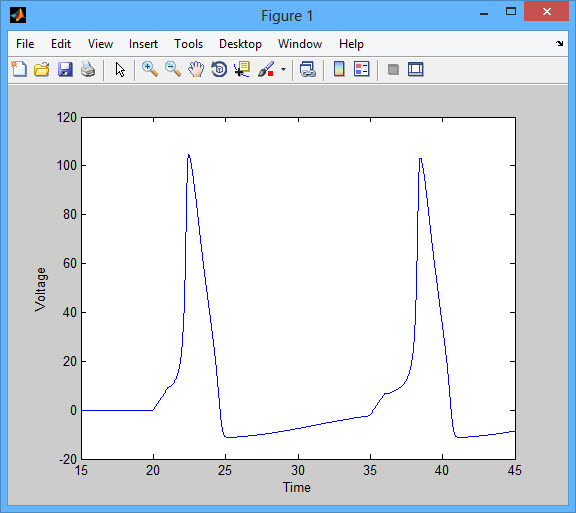
Task: Open the Desktop menu
Action: 240,44
